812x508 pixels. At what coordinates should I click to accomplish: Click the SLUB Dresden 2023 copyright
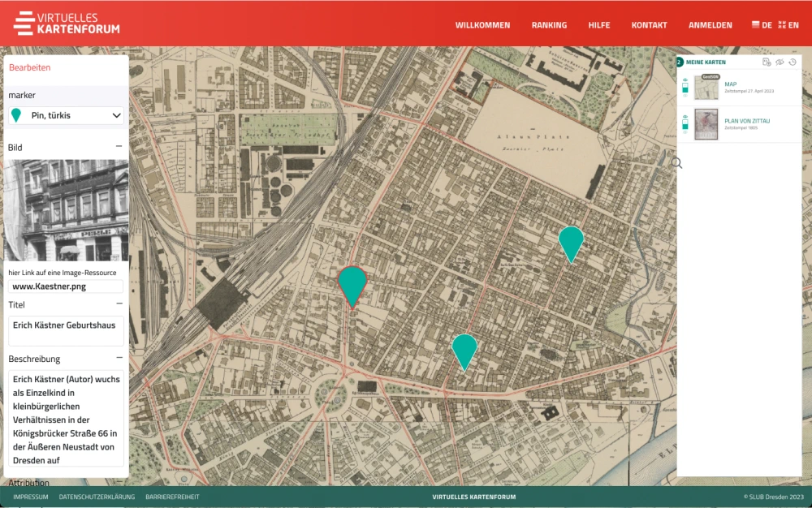coord(774,497)
